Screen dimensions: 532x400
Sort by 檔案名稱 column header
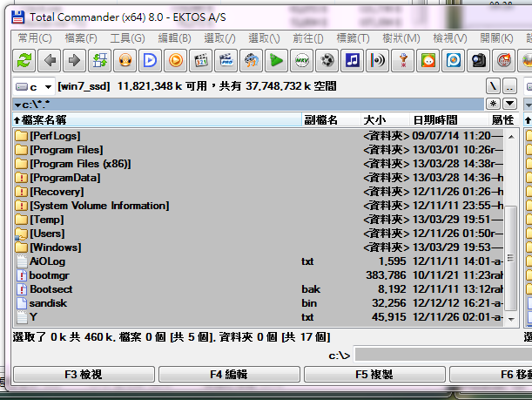[x=157, y=120]
